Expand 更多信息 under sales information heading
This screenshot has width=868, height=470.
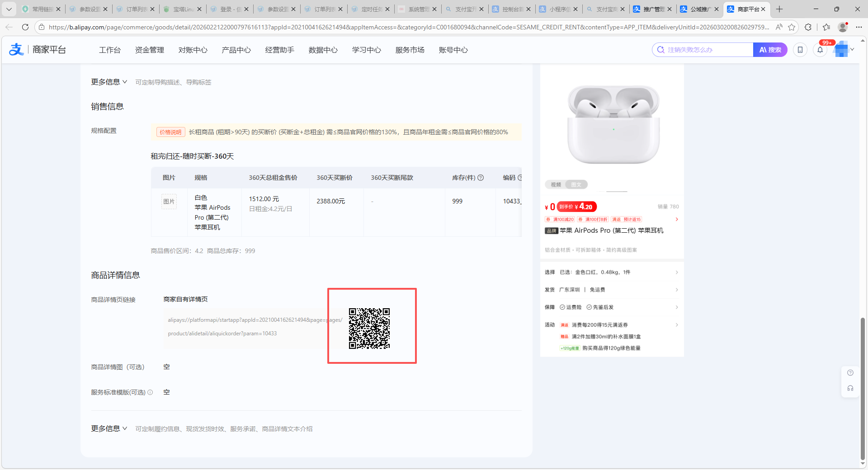point(109,82)
